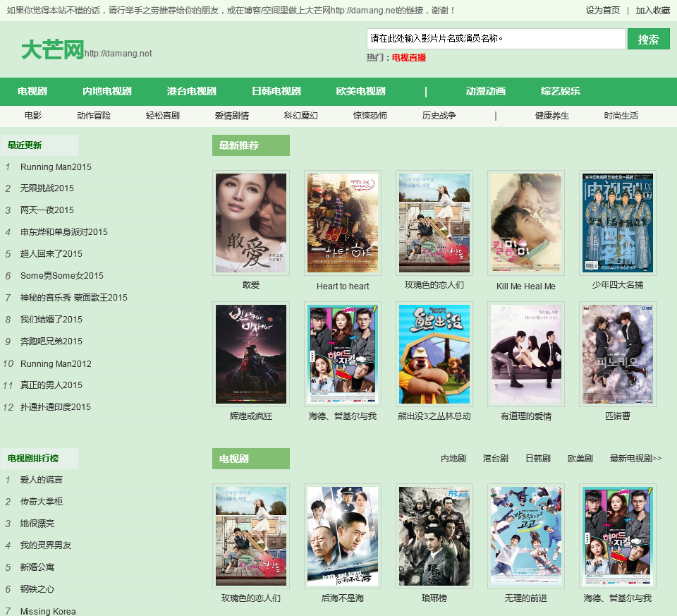
Task: Click the Kill Me Heal Me poster
Action: 526,223
